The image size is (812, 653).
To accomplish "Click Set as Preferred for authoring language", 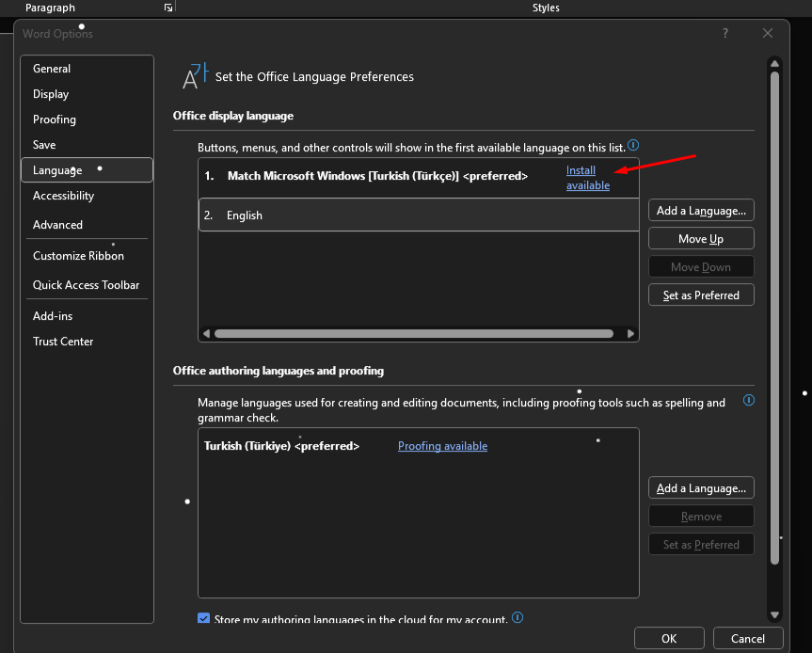I will [701, 544].
